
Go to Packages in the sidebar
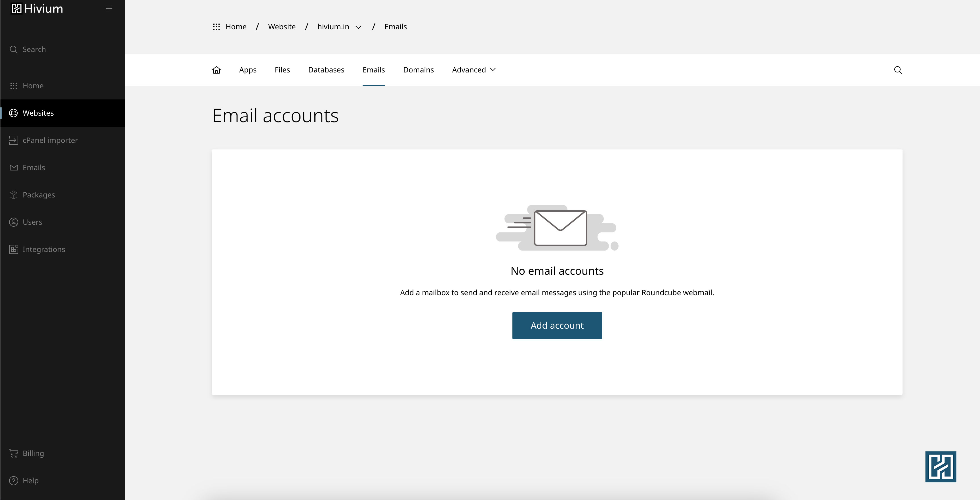pyautogui.click(x=38, y=195)
